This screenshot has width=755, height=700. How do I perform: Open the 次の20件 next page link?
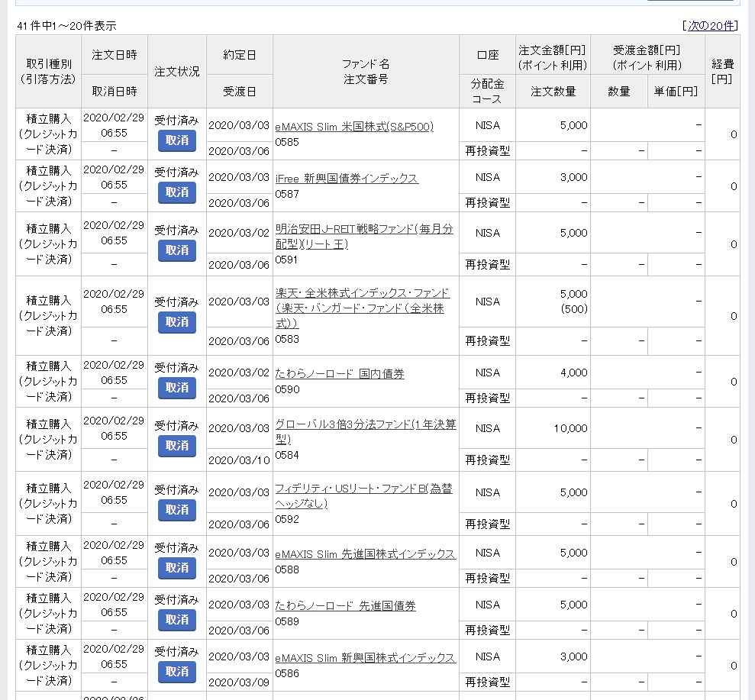pyautogui.click(x=711, y=26)
